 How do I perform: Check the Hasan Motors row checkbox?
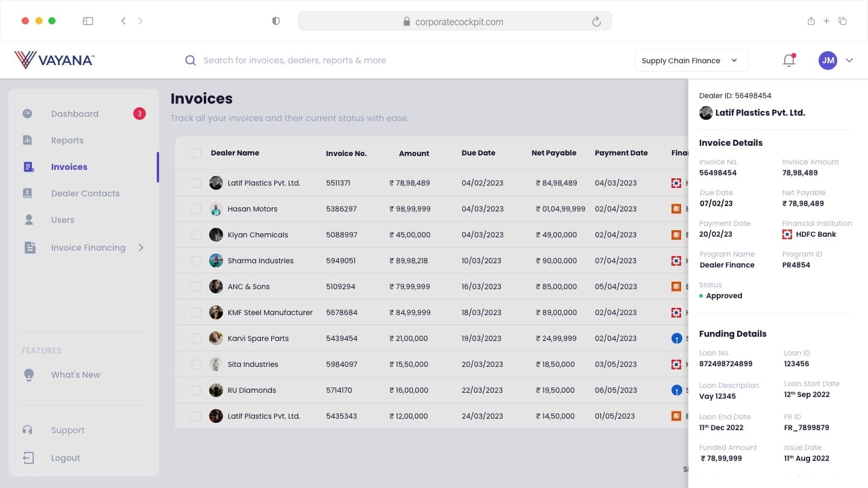pyautogui.click(x=197, y=209)
